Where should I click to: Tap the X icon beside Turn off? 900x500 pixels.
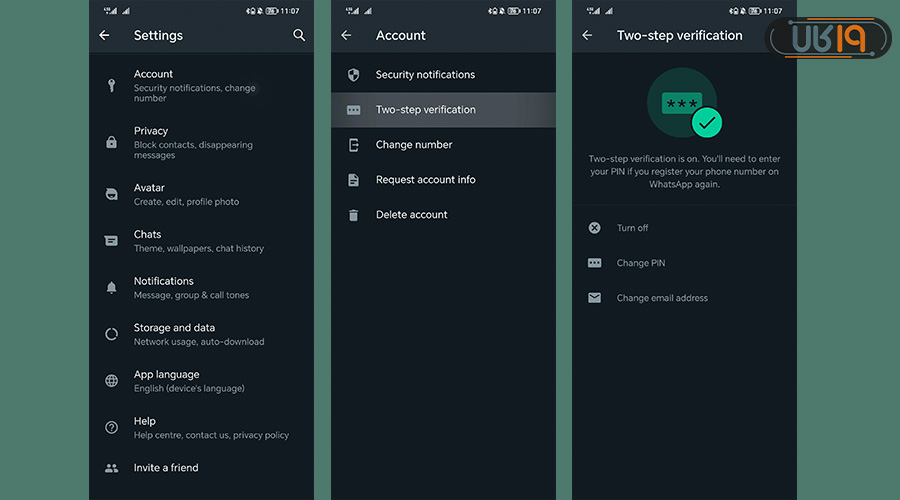point(595,228)
